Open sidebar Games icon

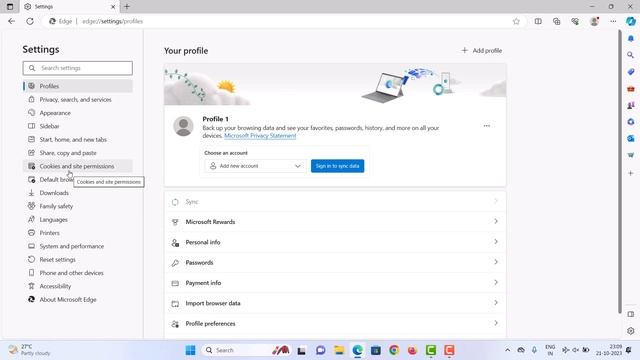(631, 105)
